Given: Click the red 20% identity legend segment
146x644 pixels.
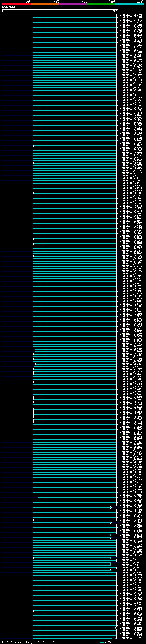Looking at the screenshot, I should click(x=16, y=4).
